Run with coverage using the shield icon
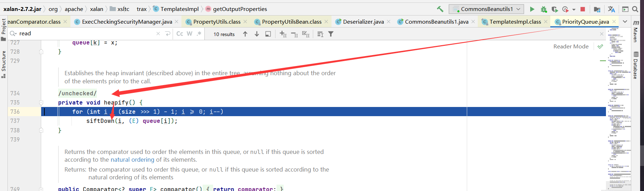644x191 pixels. [x=555, y=9]
